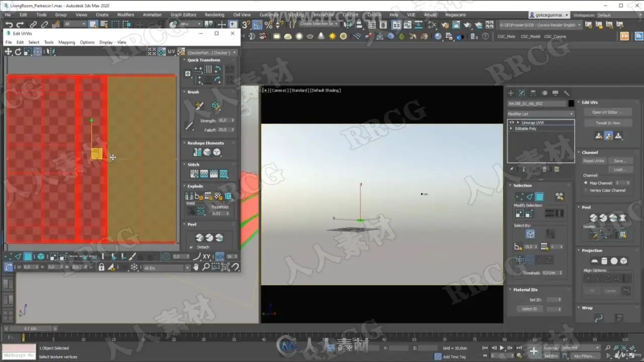
Task: Click the Open UV Editor button
Action: point(608,113)
